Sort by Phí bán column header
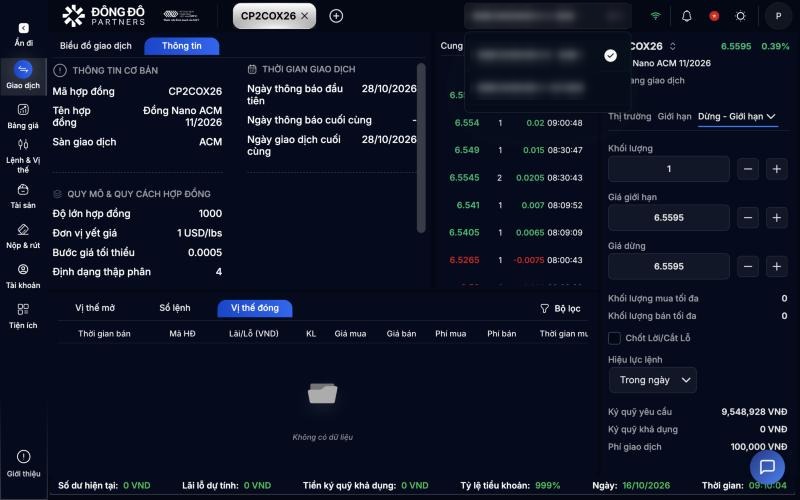 (x=502, y=334)
